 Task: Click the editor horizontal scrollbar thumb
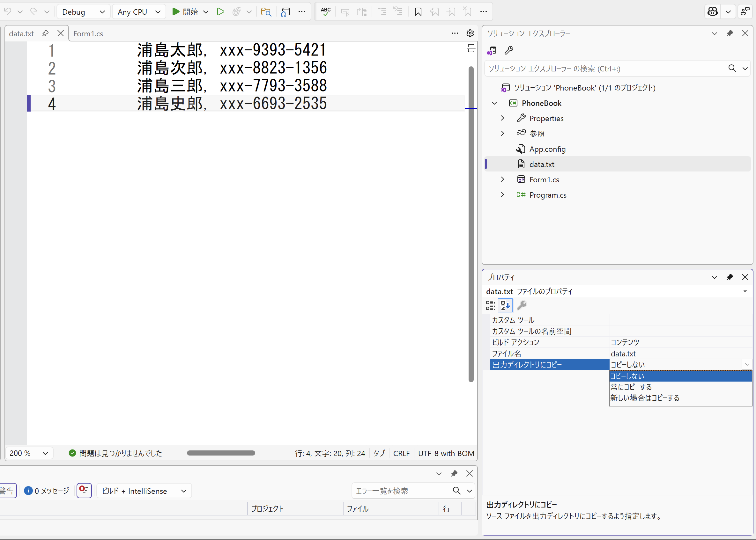tap(221, 453)
